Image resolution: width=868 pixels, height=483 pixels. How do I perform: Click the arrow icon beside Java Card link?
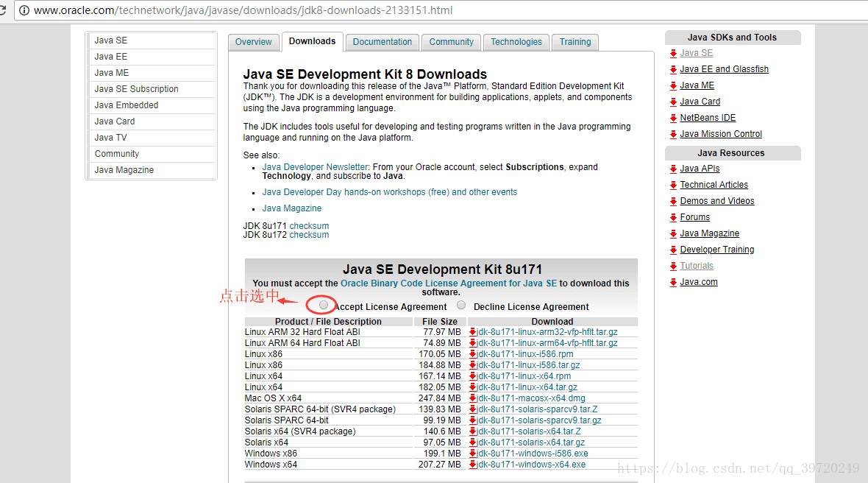(x=673, y=102)
